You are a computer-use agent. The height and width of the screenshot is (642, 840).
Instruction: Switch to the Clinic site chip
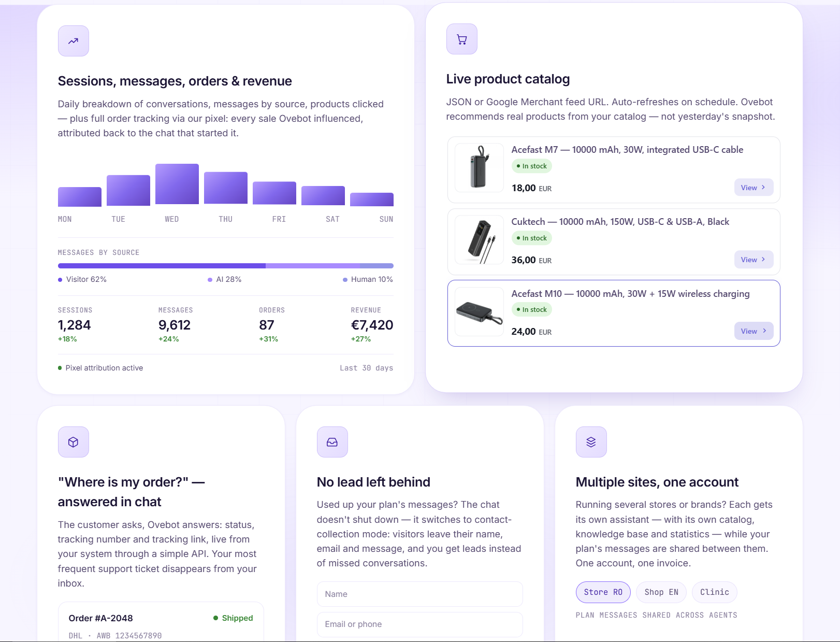(715, 592)
